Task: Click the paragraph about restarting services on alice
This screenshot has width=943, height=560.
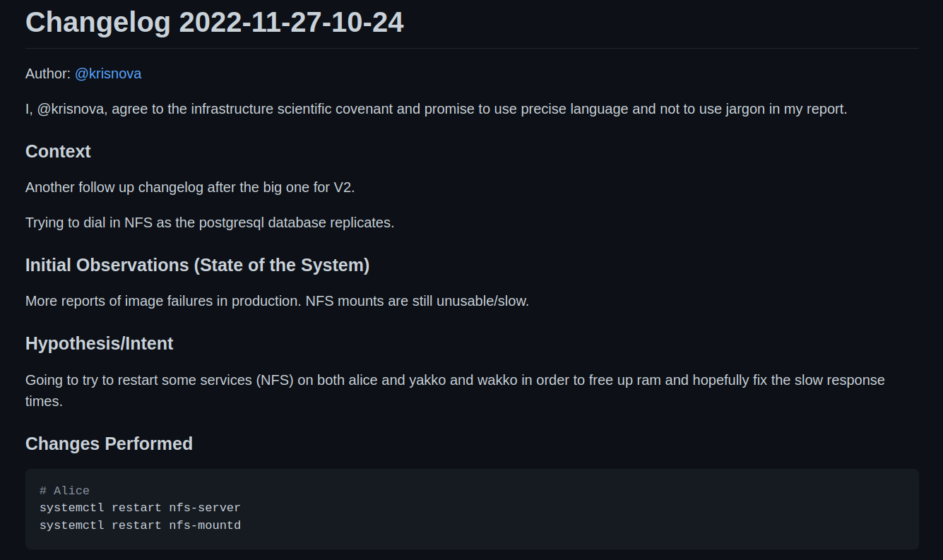Action: [455, 390]
